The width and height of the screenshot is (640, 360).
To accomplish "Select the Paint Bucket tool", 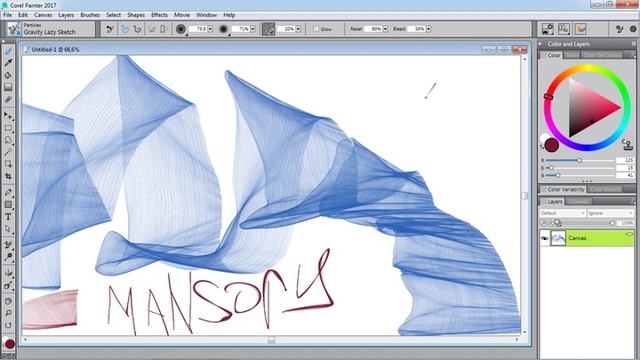I will [x=8, y=76].
